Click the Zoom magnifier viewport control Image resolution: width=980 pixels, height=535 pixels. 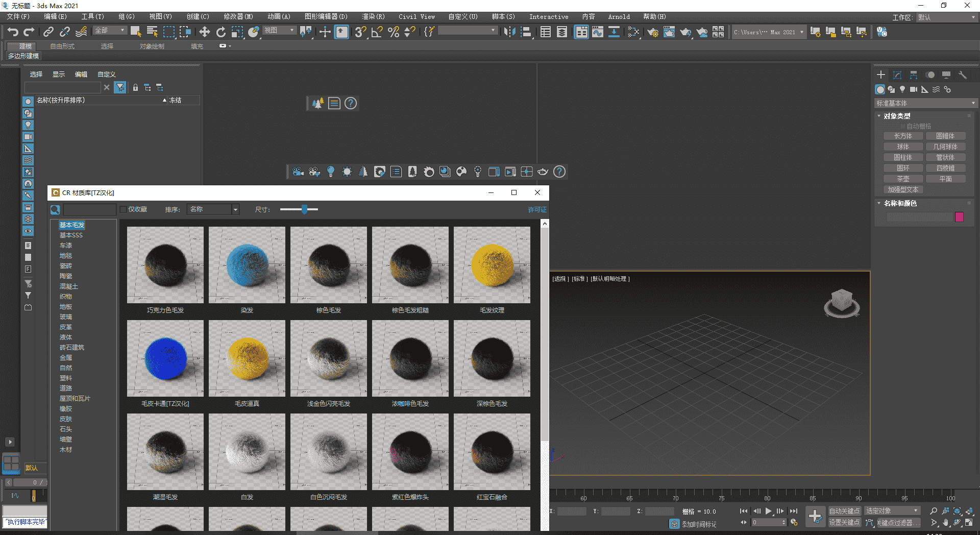934,511
